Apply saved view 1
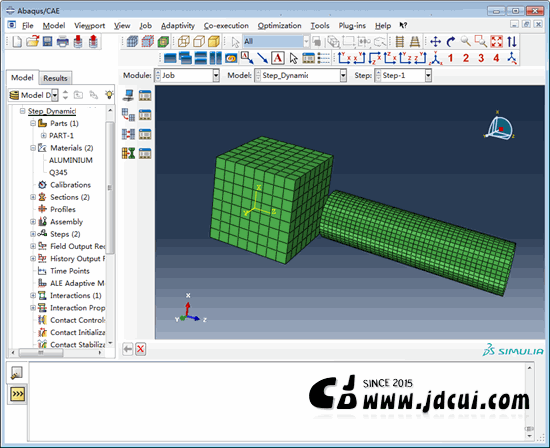The image size is (550, 448). 450,58
